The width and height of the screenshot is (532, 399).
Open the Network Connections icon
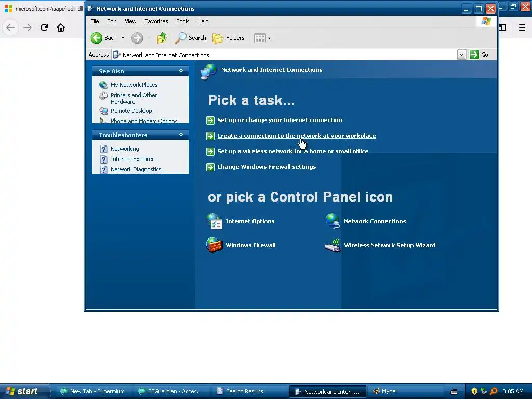pyautogui.click(x=332, y=221)
